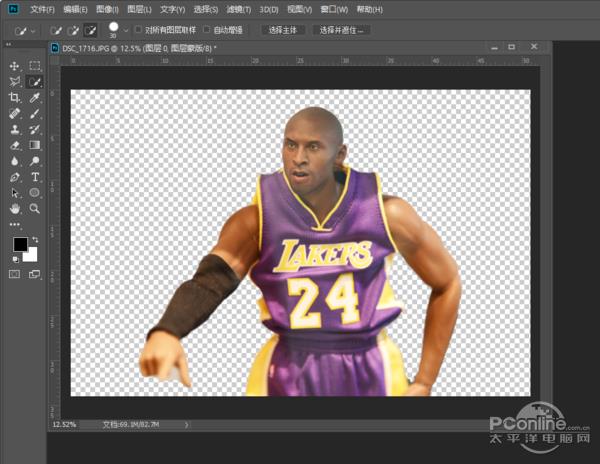The width and height of the screenshot is (600, 464).
Task: Select the Eyedropper tool
Action: [35, 98]
